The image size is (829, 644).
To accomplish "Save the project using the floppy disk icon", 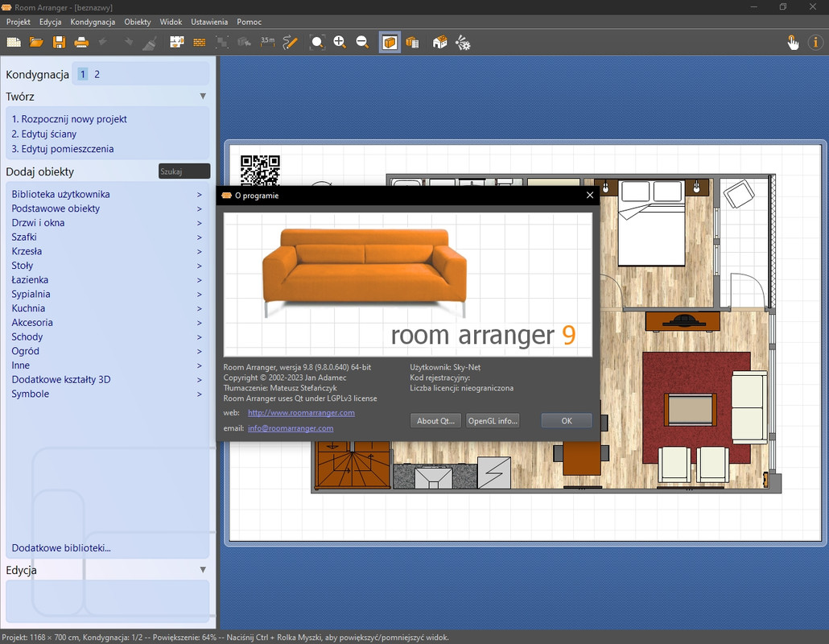I will (x=60, y=43).
